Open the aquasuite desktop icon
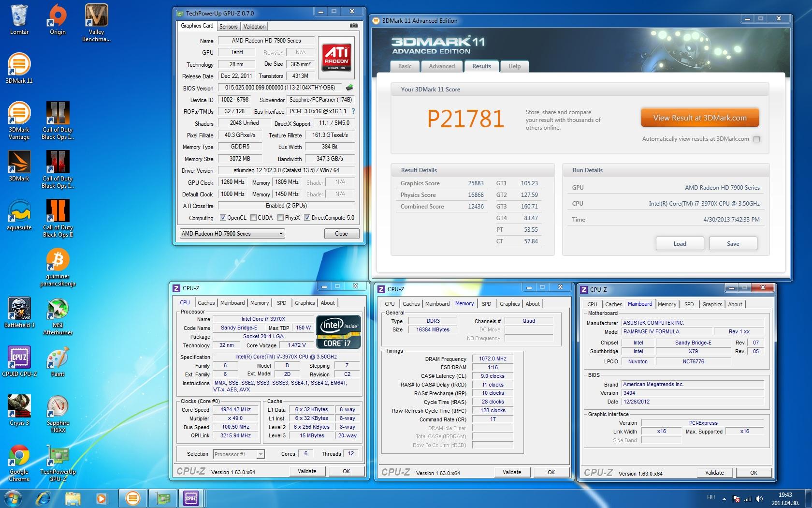 coord(19,215)
